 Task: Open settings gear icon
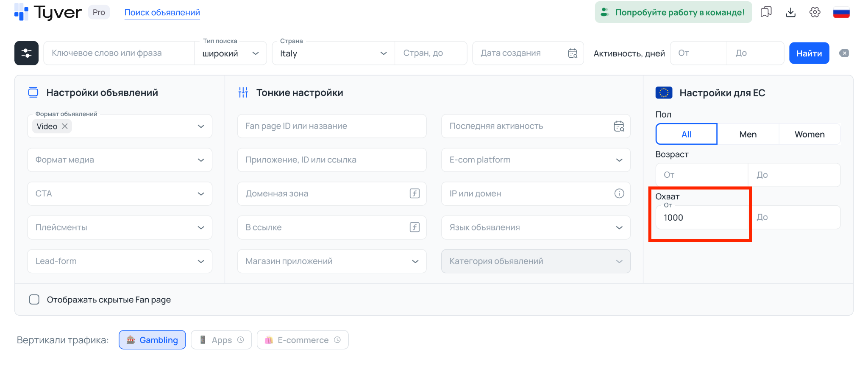(x=815, y=12)
